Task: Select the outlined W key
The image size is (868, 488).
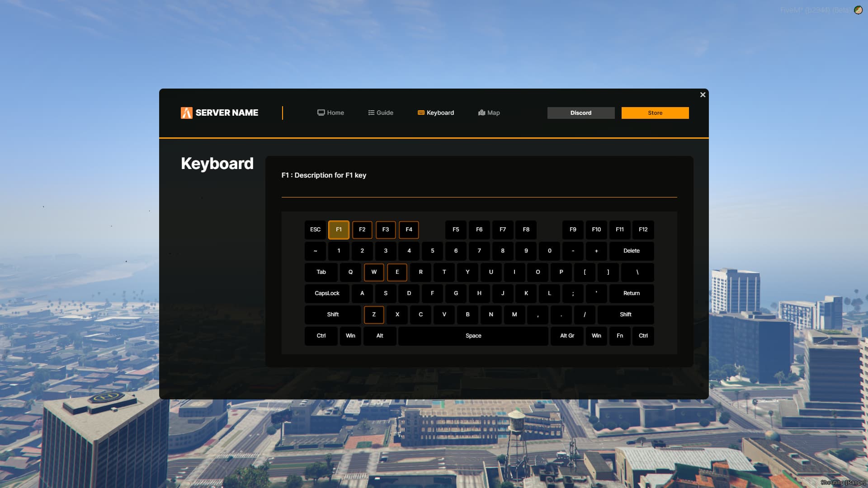Action: coord(374,272)
